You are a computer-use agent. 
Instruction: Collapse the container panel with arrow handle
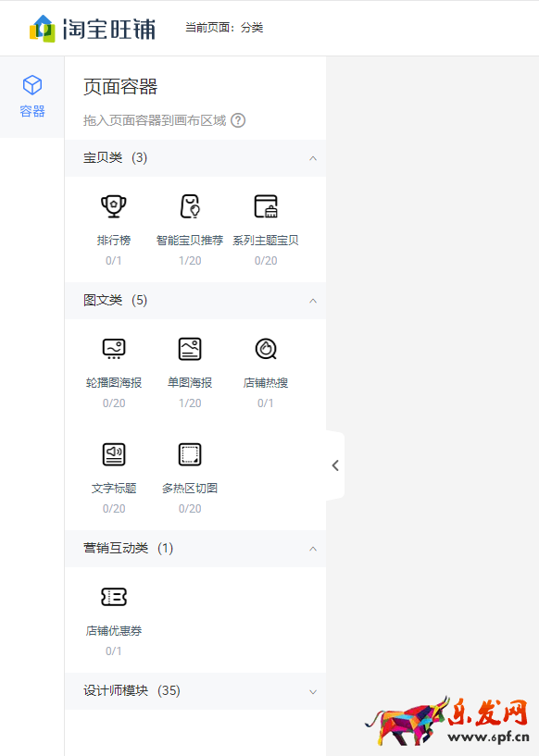click(x=335, y=465)
